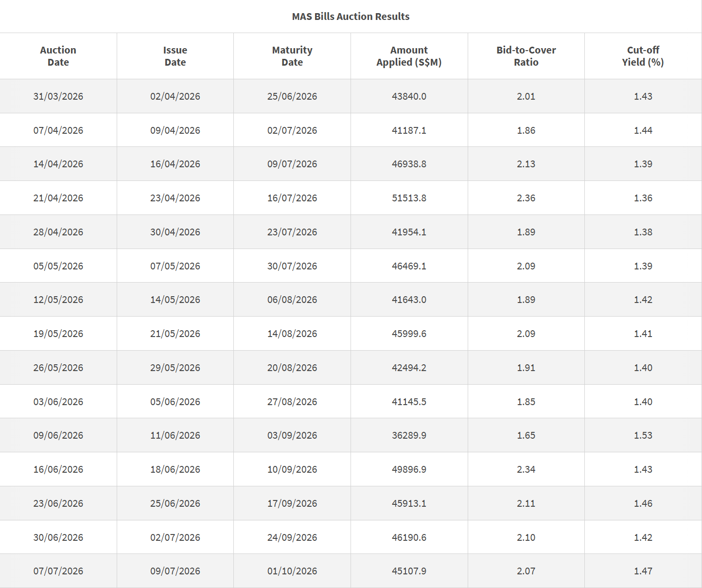Click auction date 19/05/2026
Viewport: 702px width, 588px height.
click(x=58, y=334)
